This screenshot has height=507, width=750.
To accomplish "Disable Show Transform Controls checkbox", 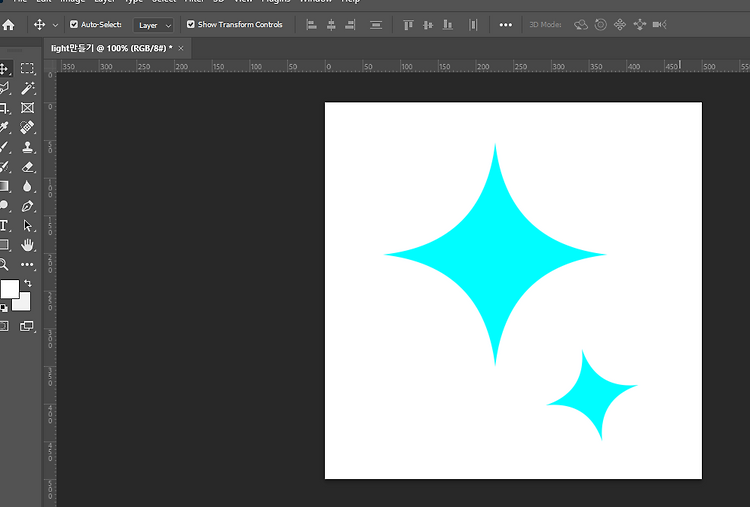I will click(190, 24).
